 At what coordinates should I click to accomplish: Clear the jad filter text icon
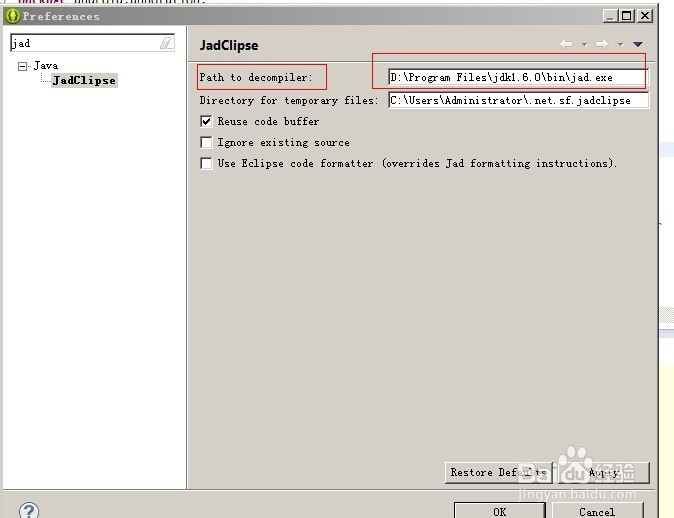pos(166,43)
